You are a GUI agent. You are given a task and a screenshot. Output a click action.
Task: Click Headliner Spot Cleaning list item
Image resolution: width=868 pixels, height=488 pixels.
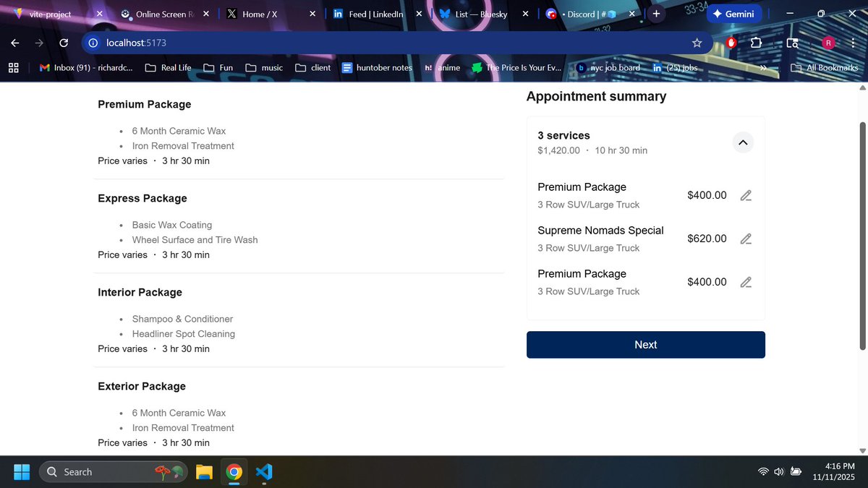[x=183, y=334]
